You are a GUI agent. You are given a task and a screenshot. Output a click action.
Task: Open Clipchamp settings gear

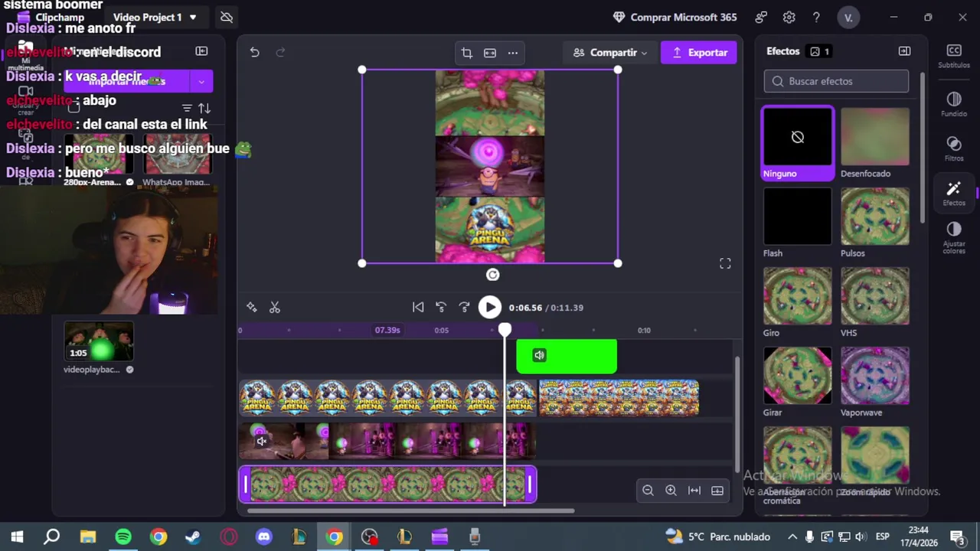(789, 17)
